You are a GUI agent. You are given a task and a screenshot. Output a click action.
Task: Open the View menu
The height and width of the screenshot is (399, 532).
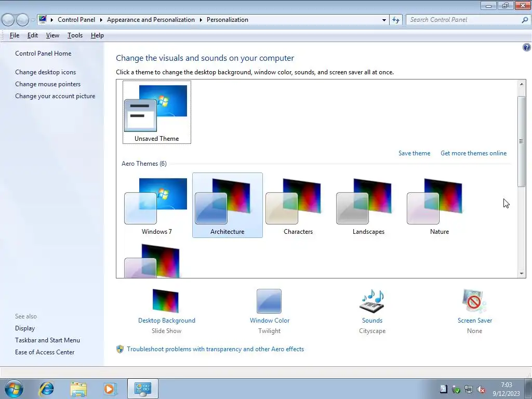[x=52, y=35]
